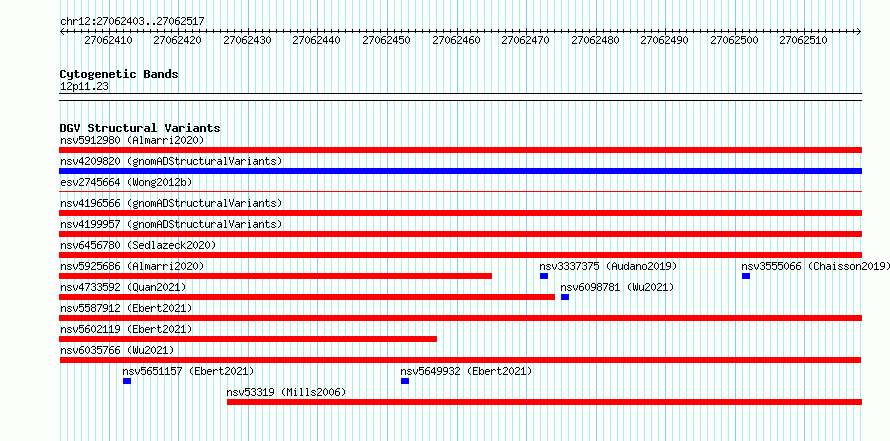Screen dimensions: 890x441
Task: Open the nsv53319 (Mills2006) label
Action: 286,392
